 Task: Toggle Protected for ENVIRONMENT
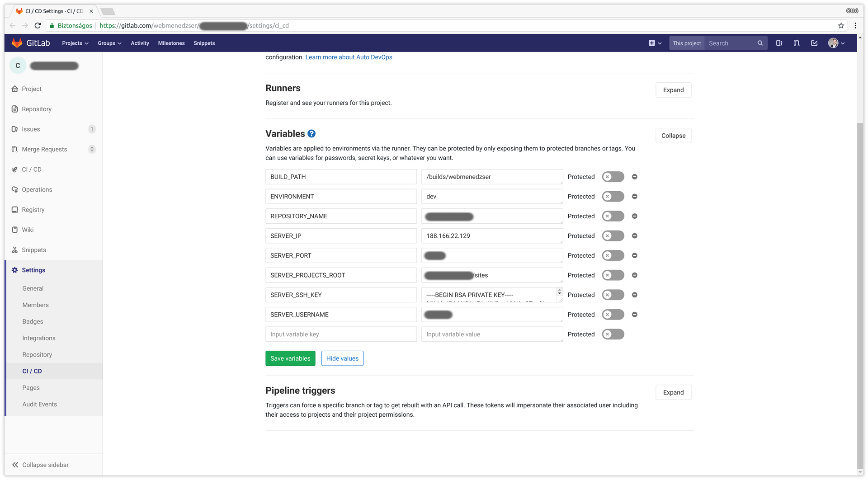coord(613,197)
